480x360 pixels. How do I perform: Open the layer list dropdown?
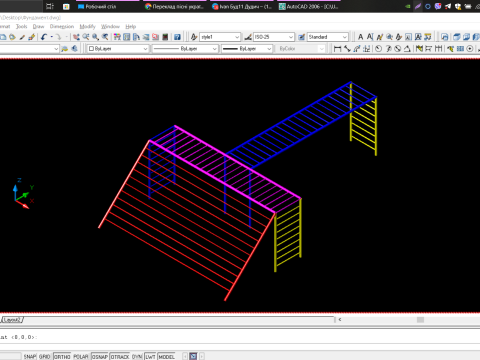[56, 49]
